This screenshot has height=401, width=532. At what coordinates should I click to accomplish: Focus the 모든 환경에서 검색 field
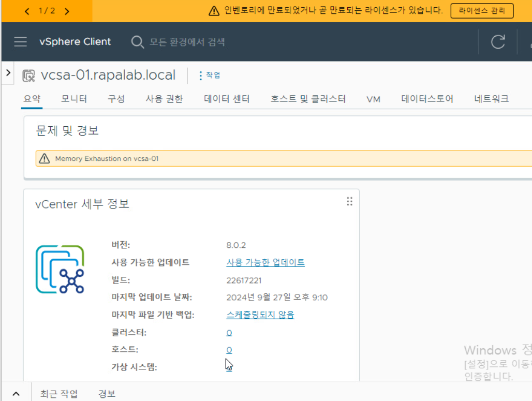click(x=187, y=42)
